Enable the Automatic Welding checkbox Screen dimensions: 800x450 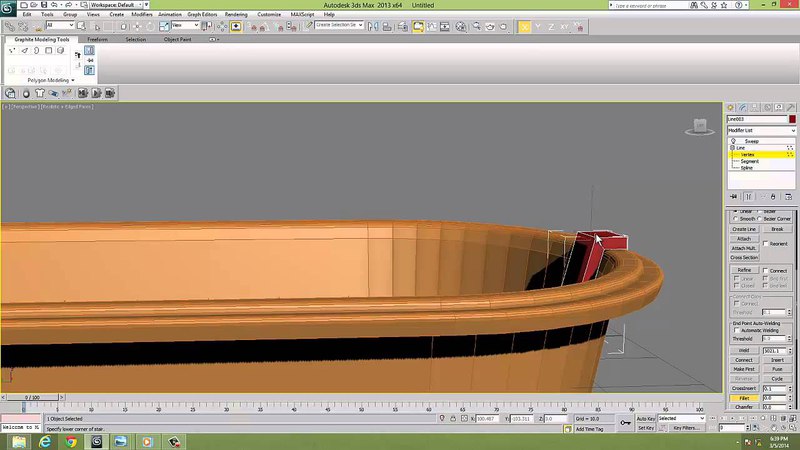(736, 330)
